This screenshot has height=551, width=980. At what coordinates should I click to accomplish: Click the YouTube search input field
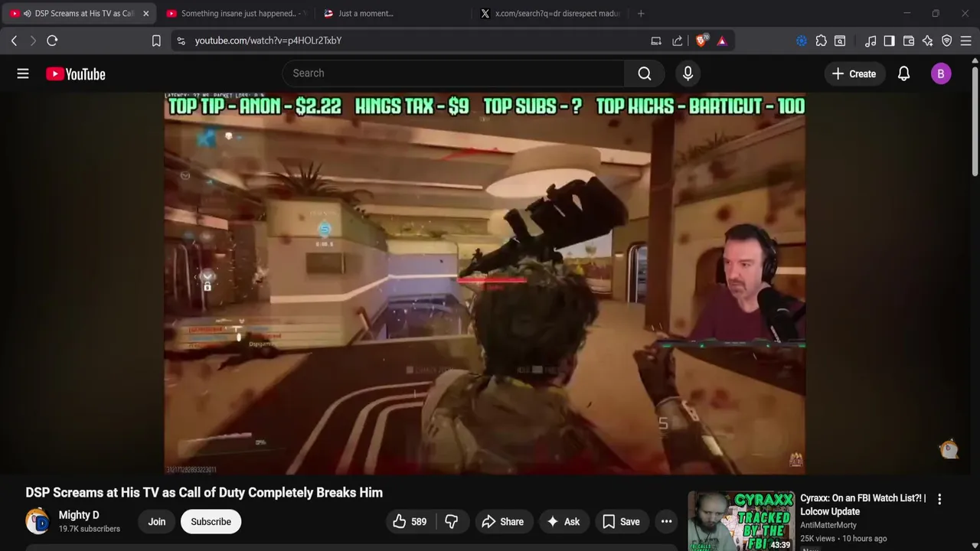pos(453,73)
